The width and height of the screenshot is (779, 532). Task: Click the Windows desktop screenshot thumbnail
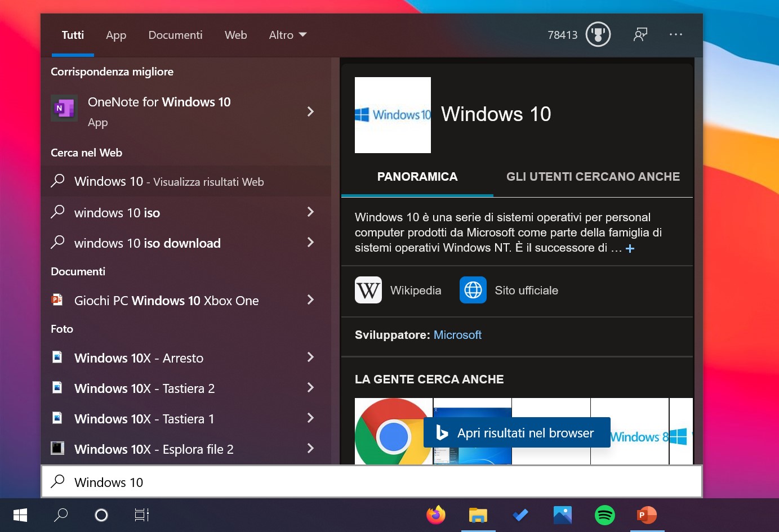tap(472, 431)
